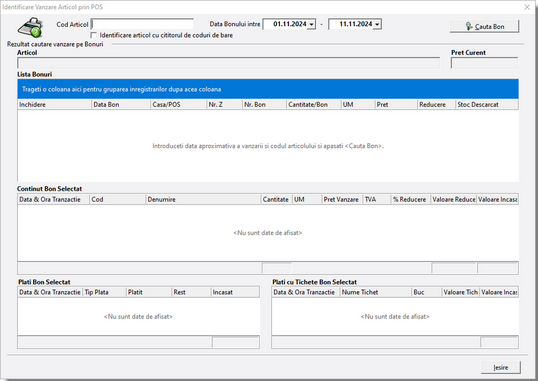Click the Cantitate column header in Continut Bon
This screenshot has height=381, width=538.
pyautogui.click(x=277, y=199)
